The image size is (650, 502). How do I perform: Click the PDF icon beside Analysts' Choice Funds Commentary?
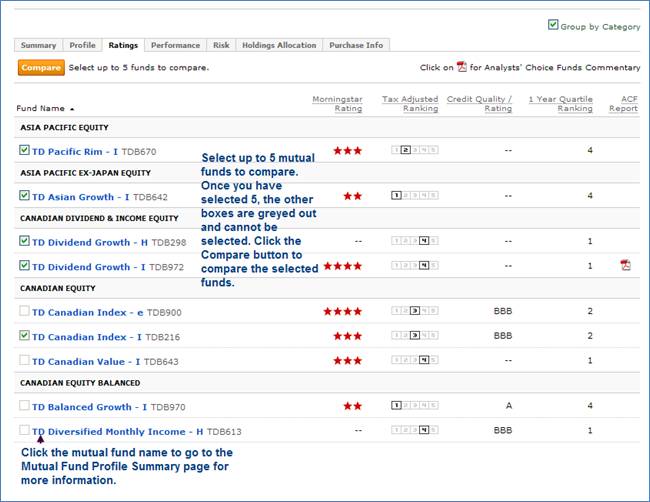tap(461, 67)
